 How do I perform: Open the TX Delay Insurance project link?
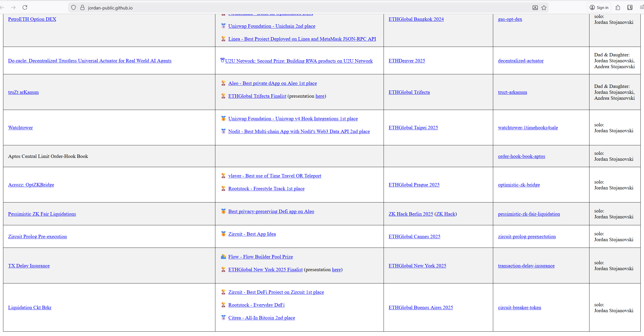29,266
